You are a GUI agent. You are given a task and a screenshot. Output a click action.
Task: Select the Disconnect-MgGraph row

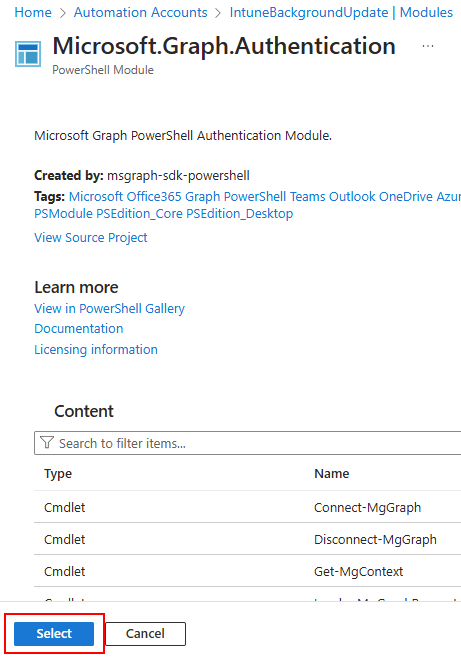pos(247,539)
